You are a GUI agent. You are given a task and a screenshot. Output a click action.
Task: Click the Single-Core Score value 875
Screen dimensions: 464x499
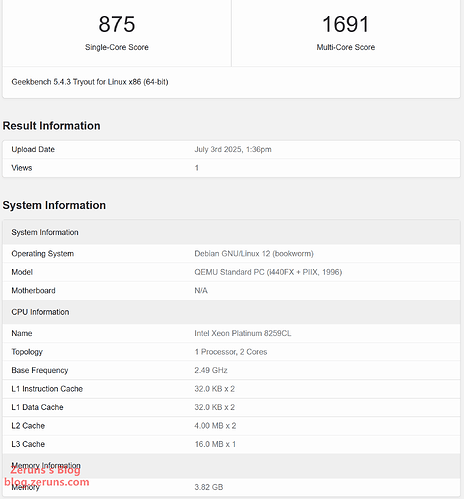117,24
